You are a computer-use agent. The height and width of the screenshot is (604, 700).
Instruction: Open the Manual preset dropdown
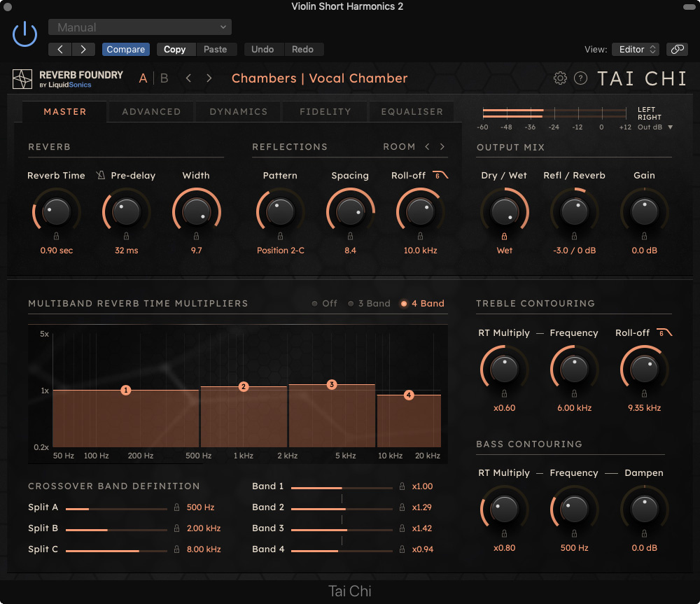coord(140,27)
